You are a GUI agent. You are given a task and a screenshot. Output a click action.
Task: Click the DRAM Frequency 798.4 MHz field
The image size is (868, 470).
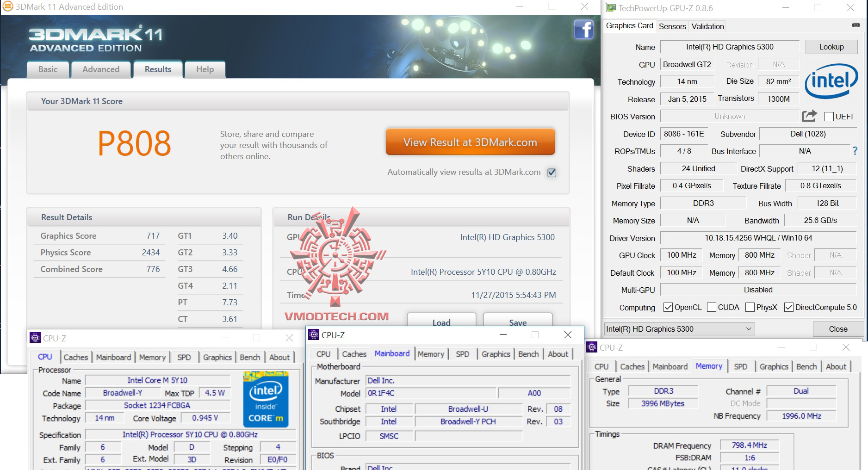tap(750, 445)
